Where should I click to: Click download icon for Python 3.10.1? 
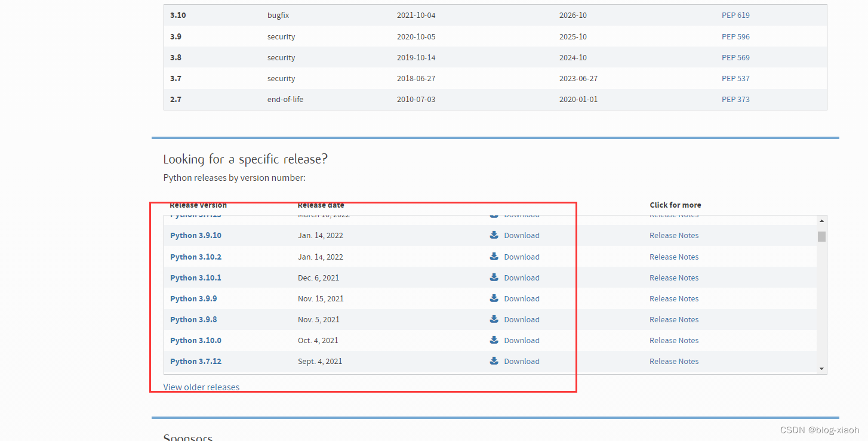[494, 277]
